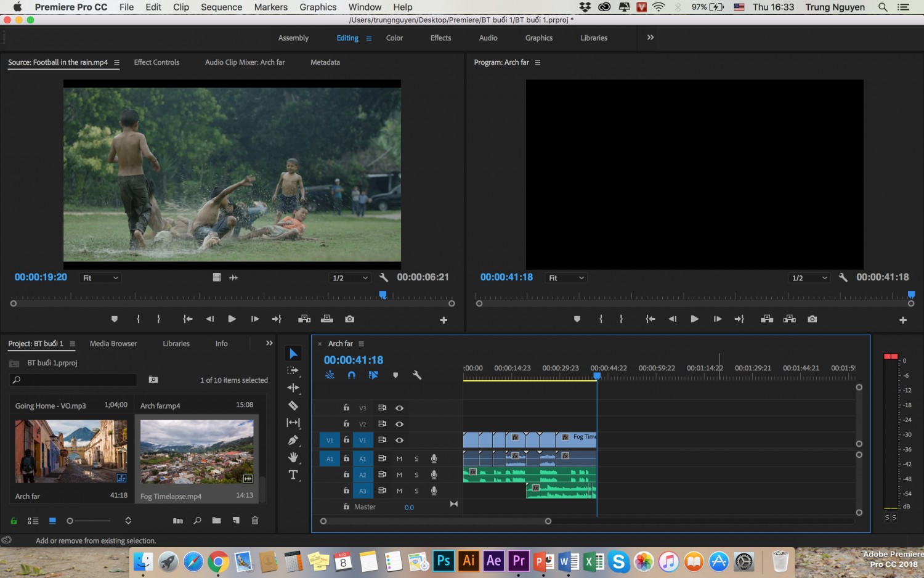This screenshot has width=924, height=578.
Task: Select the Type tool
Action: pos(293,474)
